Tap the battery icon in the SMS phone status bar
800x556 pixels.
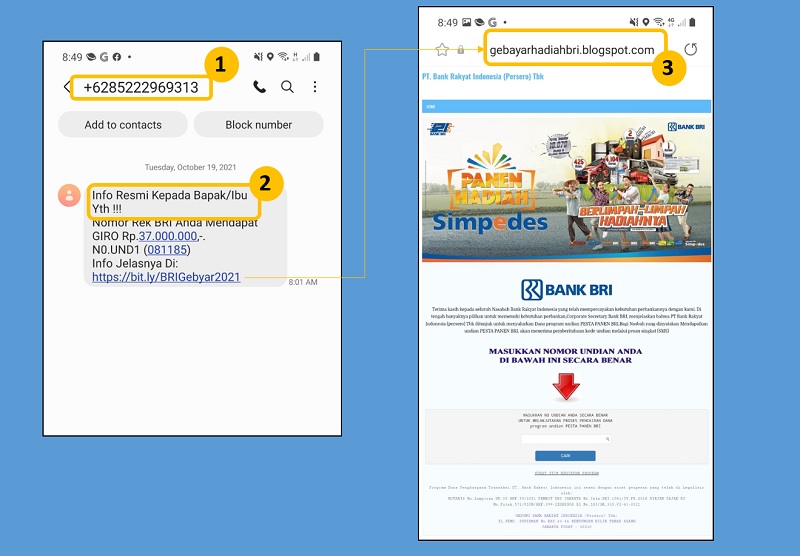pyautogui.click(x=316, y=57)
